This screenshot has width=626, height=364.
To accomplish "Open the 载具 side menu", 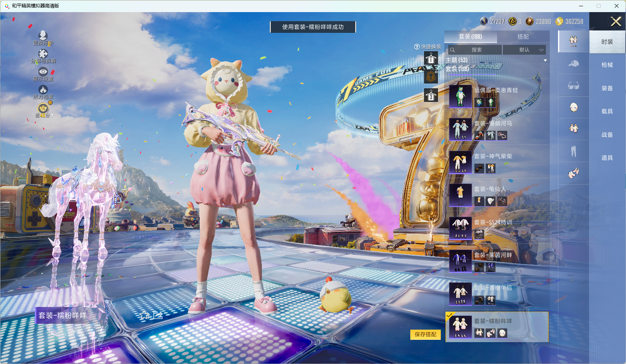I will tap(607, 111).
